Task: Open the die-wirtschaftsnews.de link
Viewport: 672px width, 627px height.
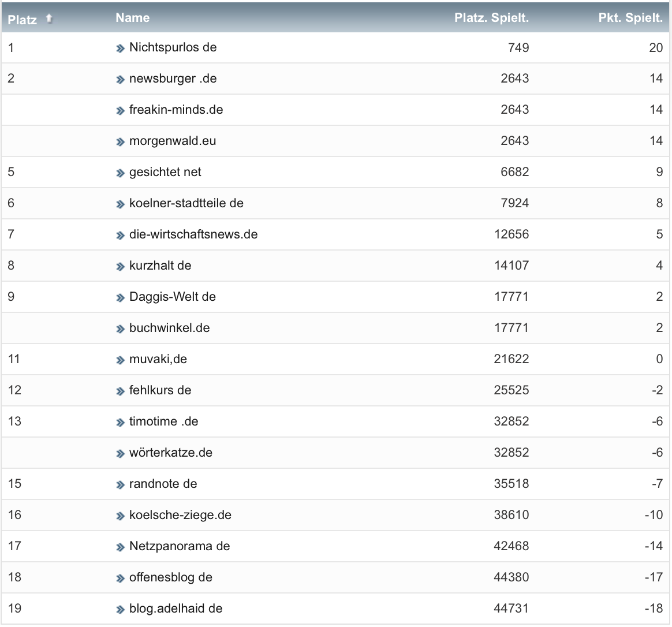Action: click(x=193, y=234)
